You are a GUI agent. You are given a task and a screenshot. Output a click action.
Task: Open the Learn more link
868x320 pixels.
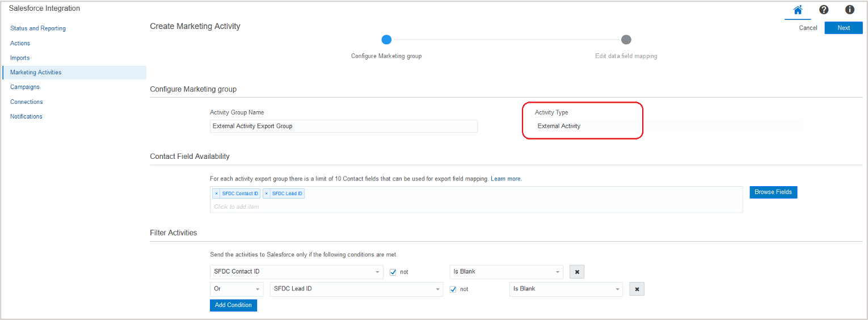click(x=506, y=179)
